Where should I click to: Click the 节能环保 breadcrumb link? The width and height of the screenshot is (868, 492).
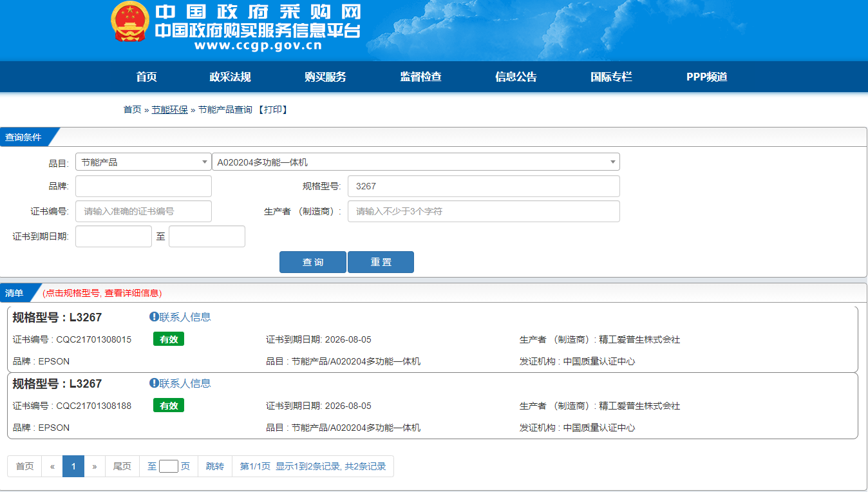click(x=170, y=110)
